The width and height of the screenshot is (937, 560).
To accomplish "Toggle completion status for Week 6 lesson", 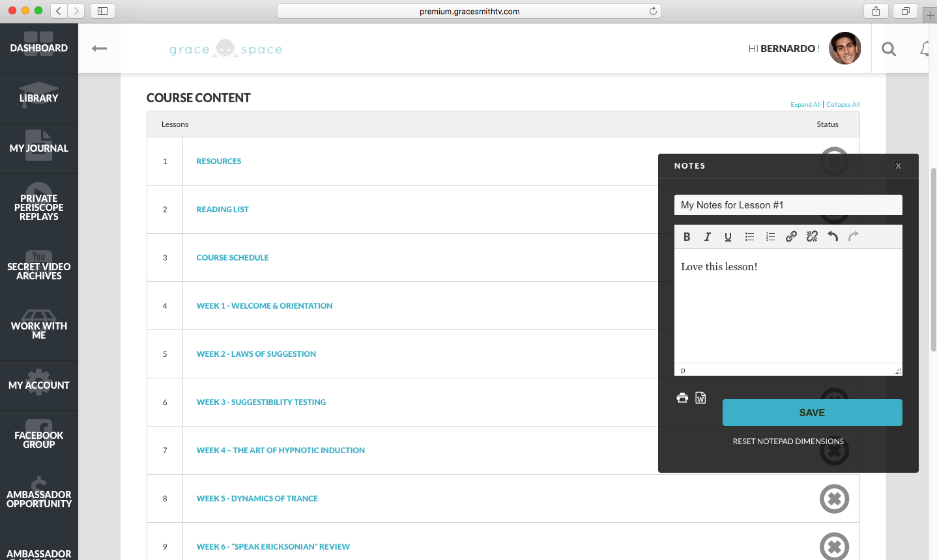I will point(834,546).
